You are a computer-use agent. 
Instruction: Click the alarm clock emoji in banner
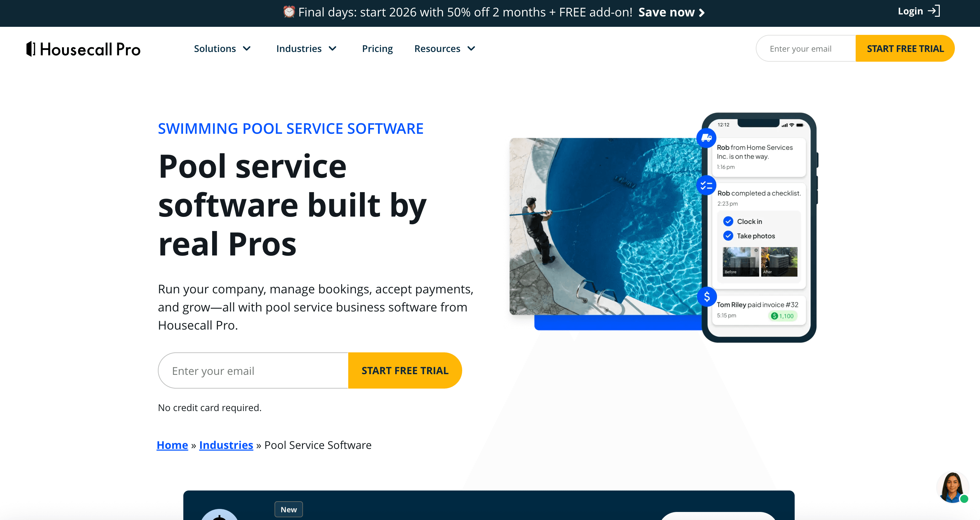coord(289,12)
